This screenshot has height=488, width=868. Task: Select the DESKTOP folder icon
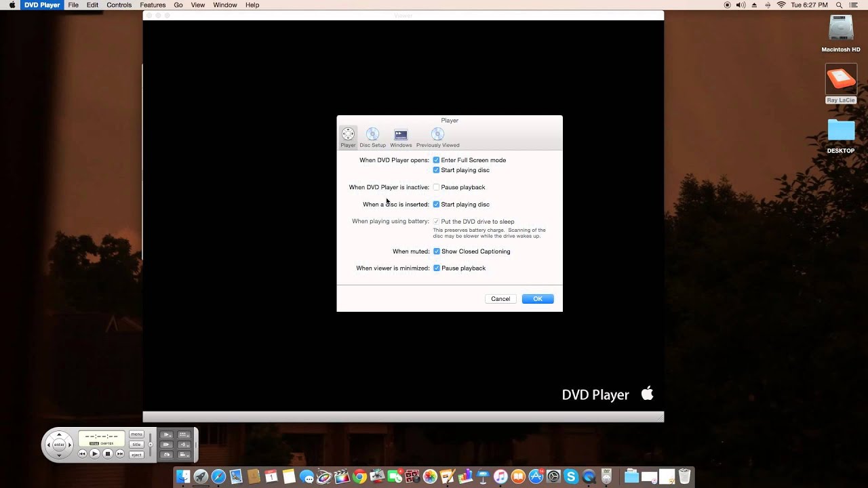[x=841, y=136]
